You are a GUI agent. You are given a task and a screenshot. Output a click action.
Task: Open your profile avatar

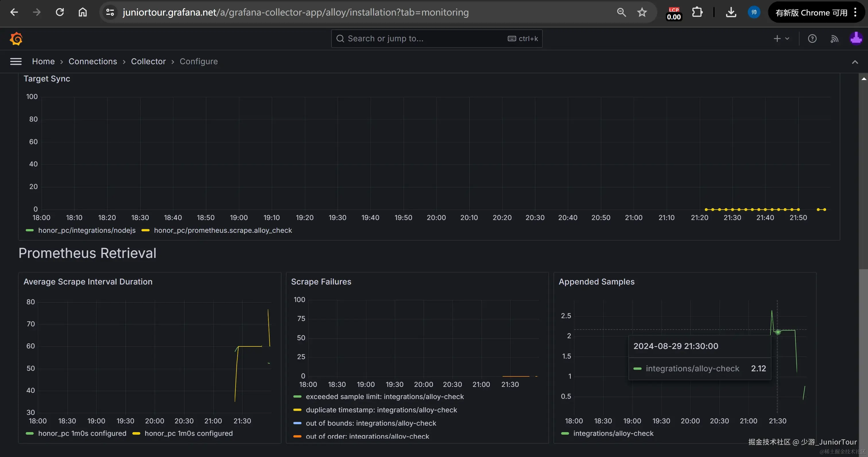coord(856,38)
